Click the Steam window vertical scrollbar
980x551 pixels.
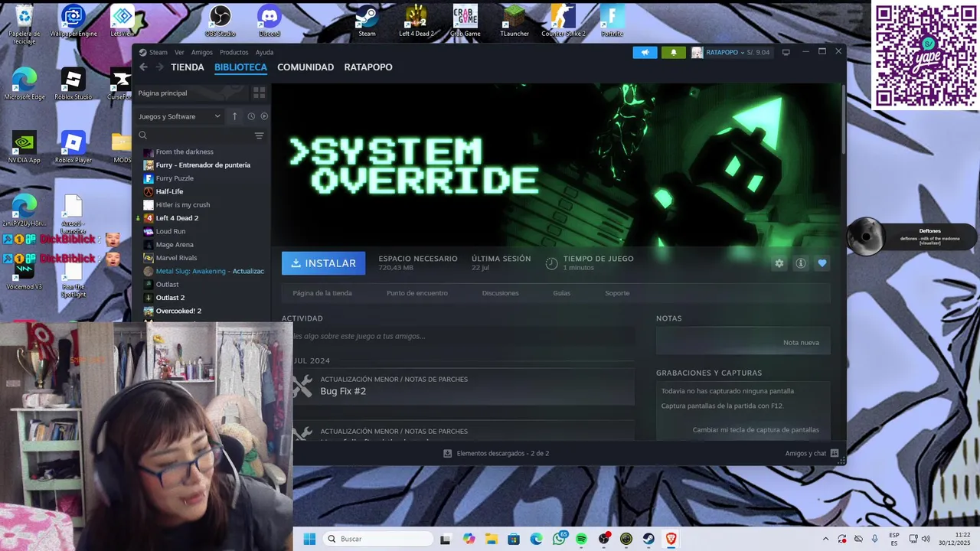[x=843, y=119]
